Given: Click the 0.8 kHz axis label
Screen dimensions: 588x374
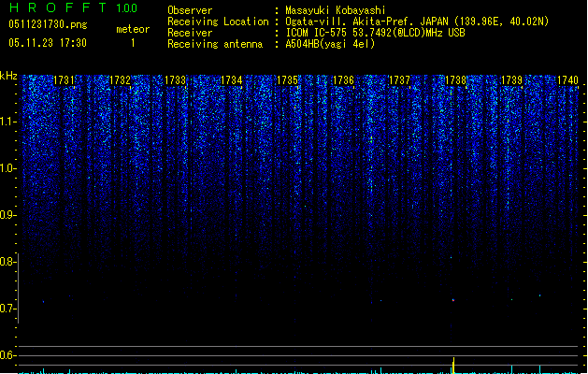Looking at the screenshot, I should click(7, 262).
